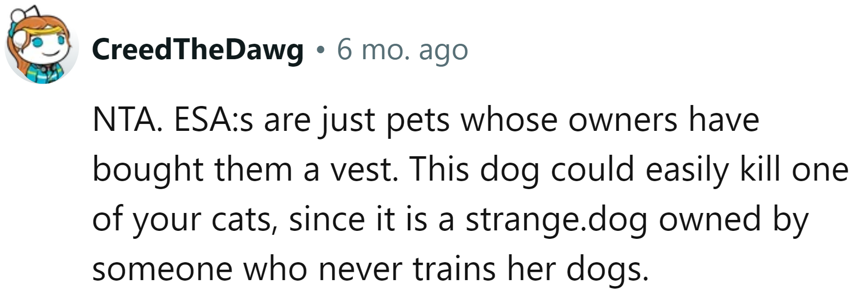This screenshot has height=306, width=868.
Task: Click the word 'easily' in second line
Action: coord(687,170)
